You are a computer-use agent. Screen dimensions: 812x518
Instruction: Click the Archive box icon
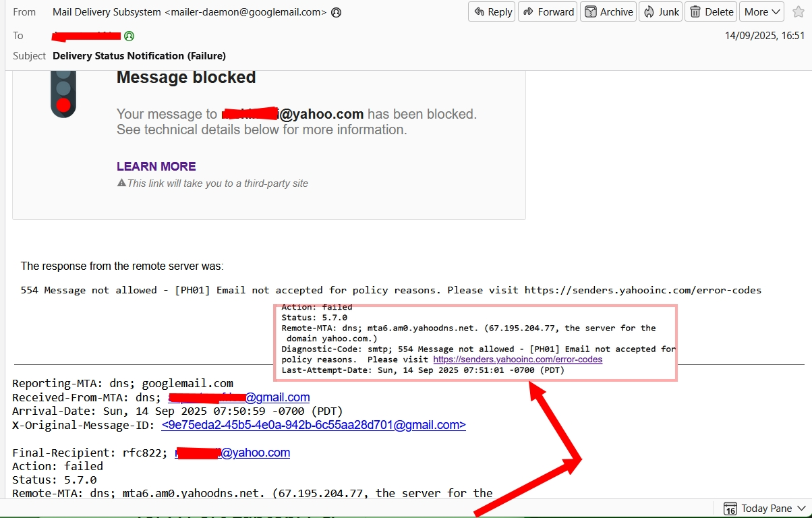click(591, 11)
